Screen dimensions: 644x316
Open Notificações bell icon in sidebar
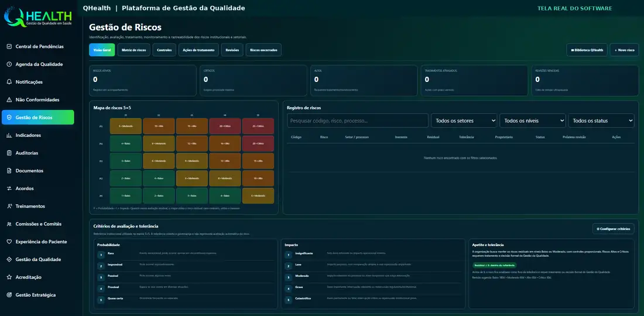click(x=9, y=82)
